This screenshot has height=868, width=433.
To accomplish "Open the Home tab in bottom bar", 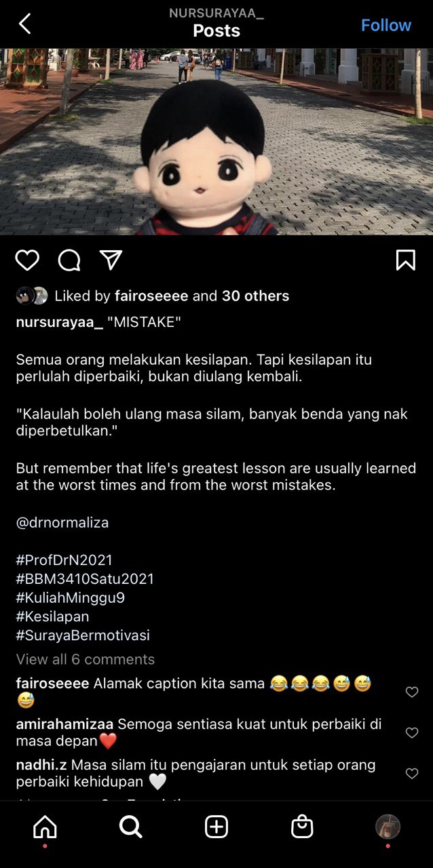I will coord(45,827).
